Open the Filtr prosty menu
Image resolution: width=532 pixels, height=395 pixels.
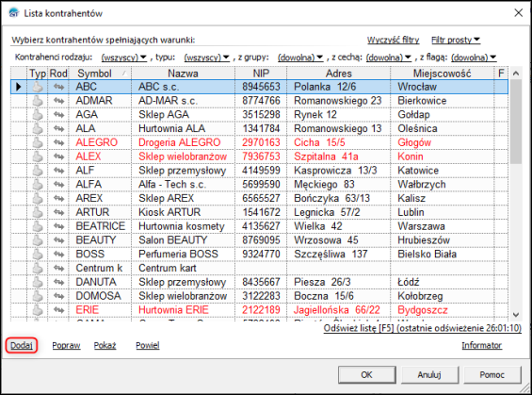pos(456,41)
